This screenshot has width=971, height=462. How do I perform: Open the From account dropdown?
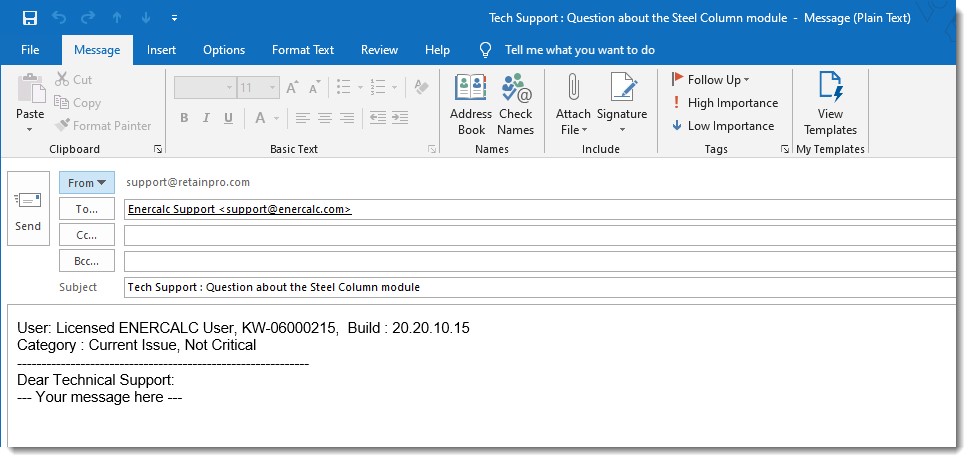(87, 183)
